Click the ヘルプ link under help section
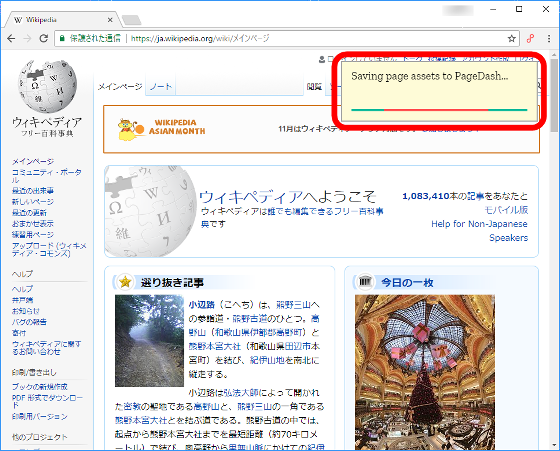This screenshot has width=560, height=451. point(22,289)
